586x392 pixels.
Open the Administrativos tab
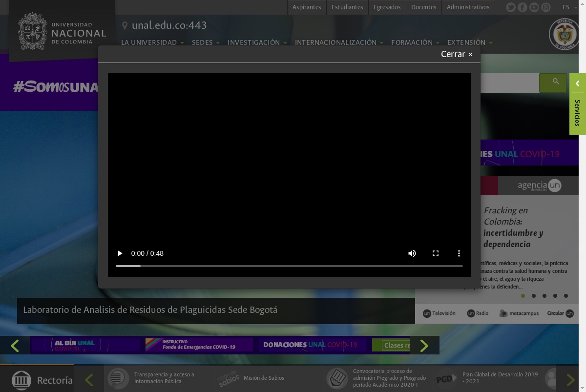pos(468,7)
